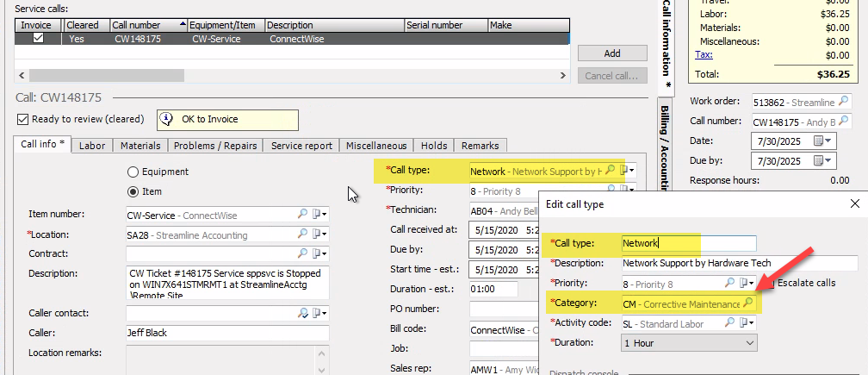Open Call type lookup magnifier in Call info
The height and width of the screenshot is (375, 868).
click(x=610, y=171)
